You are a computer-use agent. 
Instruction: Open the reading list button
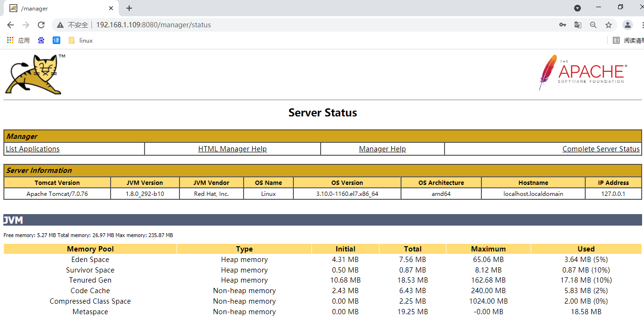pyautogui.click(x=628, y=41)
